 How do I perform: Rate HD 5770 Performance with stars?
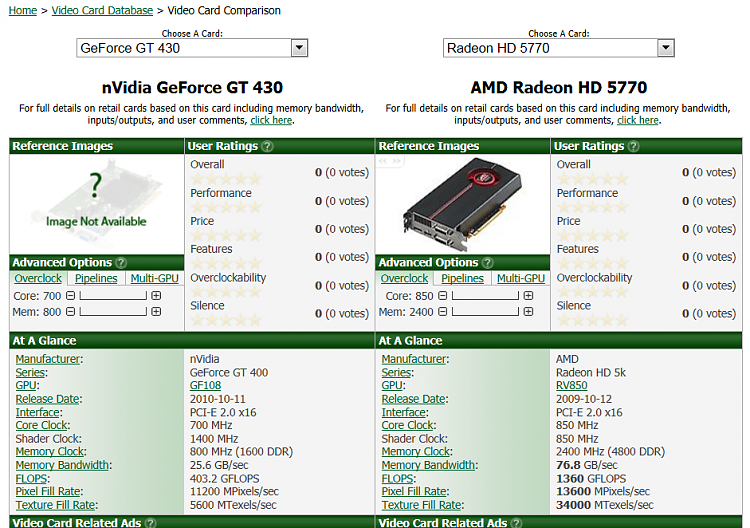(592, 208)
